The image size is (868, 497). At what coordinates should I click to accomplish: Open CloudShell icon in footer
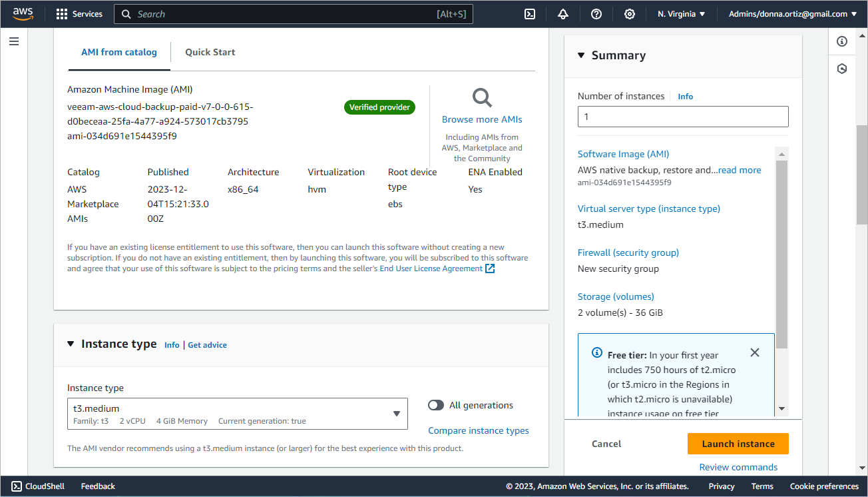(x=17, y=486)
